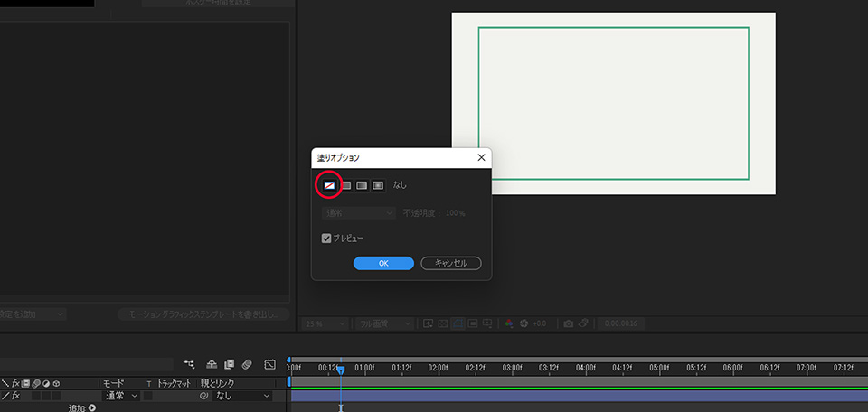Screen dimensions: 868x412
Task: Open show channel RGB circles icon
Action: (x=509, y=323)
